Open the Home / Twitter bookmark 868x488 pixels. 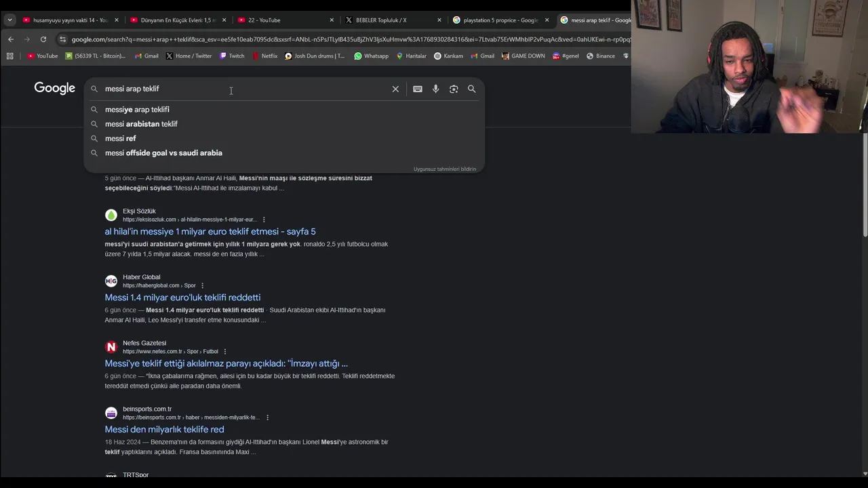pyautogui.click(x=189, y=56)
